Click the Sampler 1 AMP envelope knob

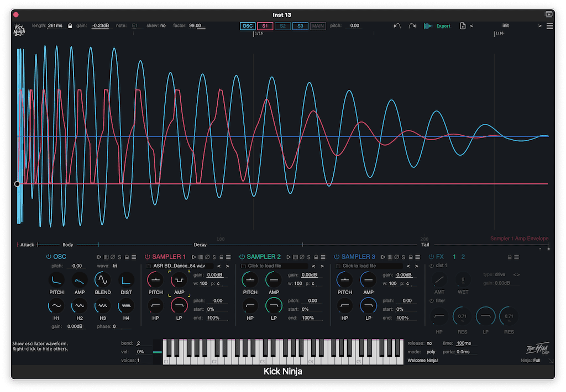(x=179, y=280)
